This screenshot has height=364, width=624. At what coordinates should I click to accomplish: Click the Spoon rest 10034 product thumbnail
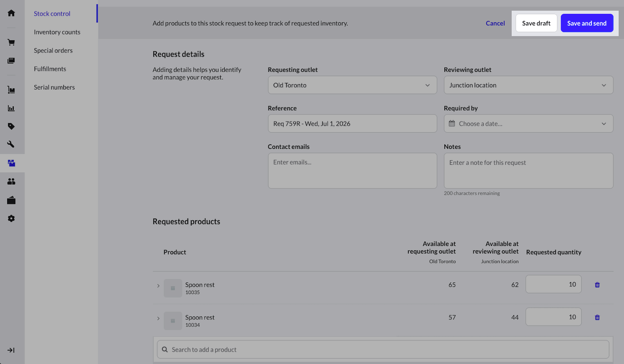[172, 321]
